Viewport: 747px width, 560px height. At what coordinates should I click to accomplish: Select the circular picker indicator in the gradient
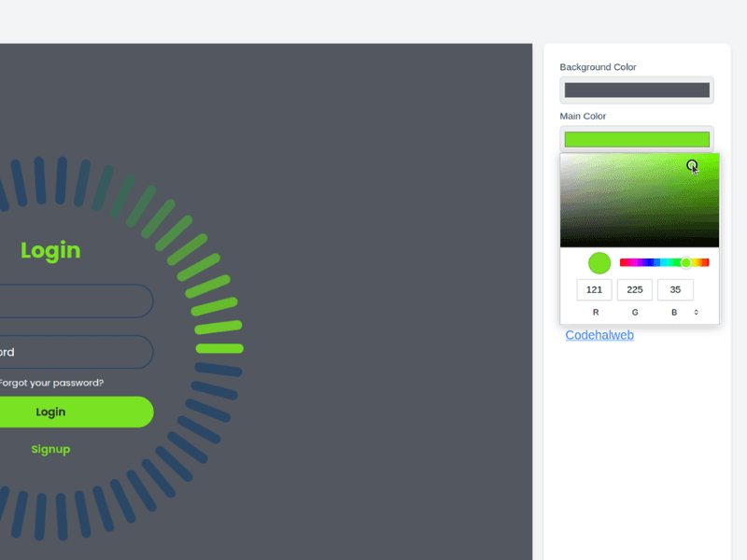point(692,166)
